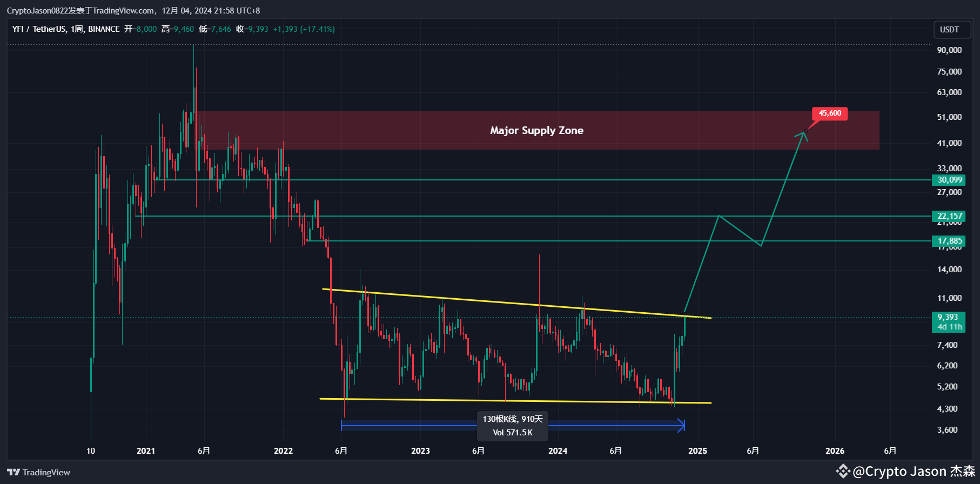The image size is (980, 484).
Task: Click the 2025 date axis label
Action: pos(697,451)
